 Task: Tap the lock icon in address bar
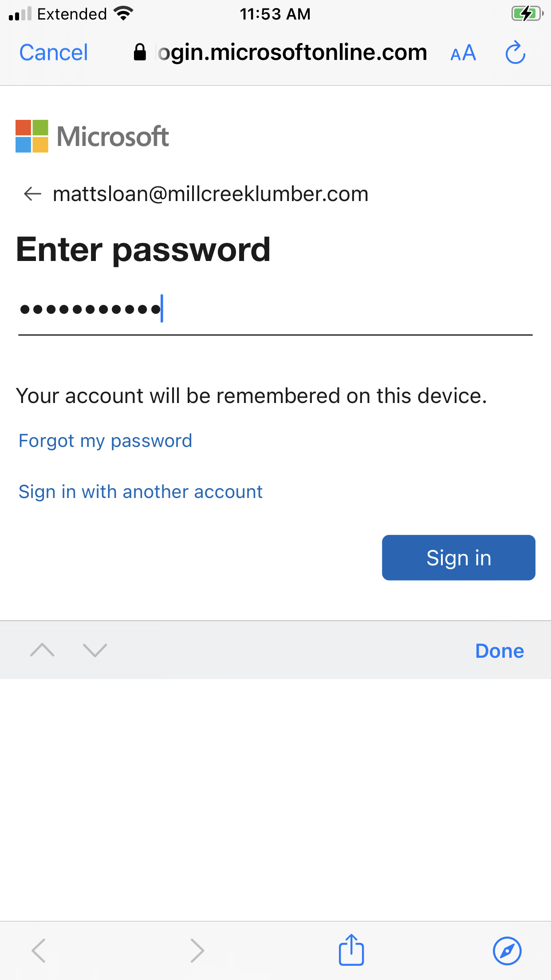coord(140,52)
